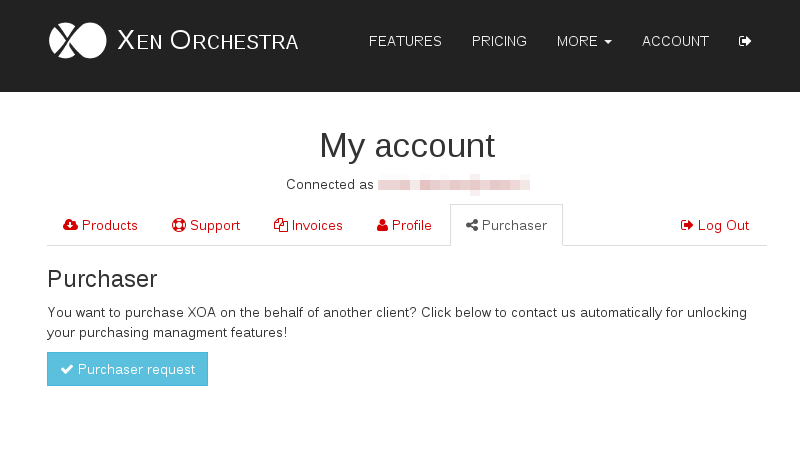Click the user icon beside Profile
This screenshot has width=800, height=473.
click(x=382, y=225)
